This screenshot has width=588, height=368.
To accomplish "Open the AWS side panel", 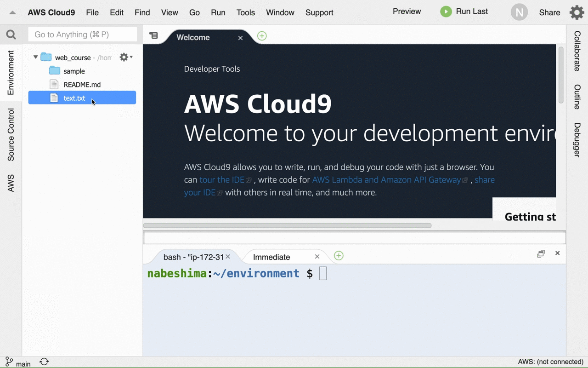I will coord(11,183).
